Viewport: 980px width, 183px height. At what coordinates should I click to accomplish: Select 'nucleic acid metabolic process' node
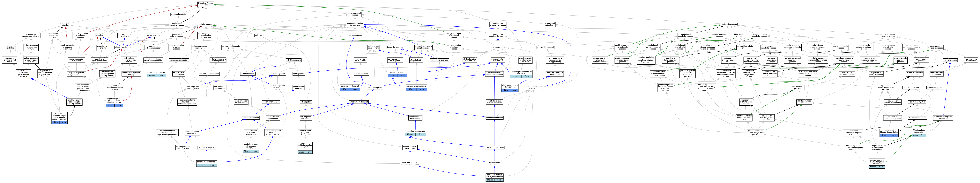click(x=847, y=74)
